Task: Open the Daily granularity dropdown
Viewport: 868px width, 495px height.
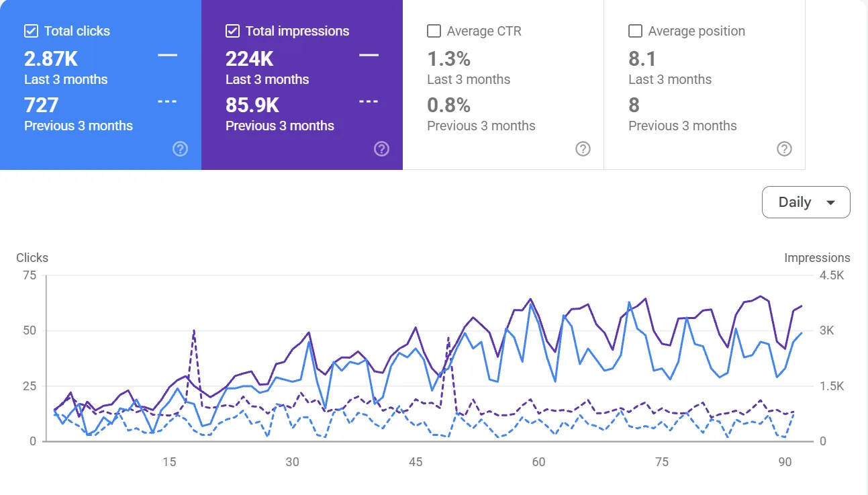Action: [806, 202]
